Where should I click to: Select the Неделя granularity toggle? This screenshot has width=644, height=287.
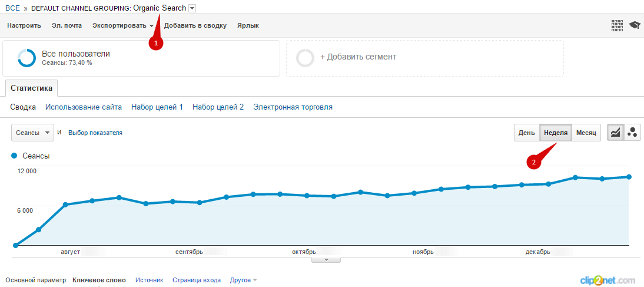(555, 133)
